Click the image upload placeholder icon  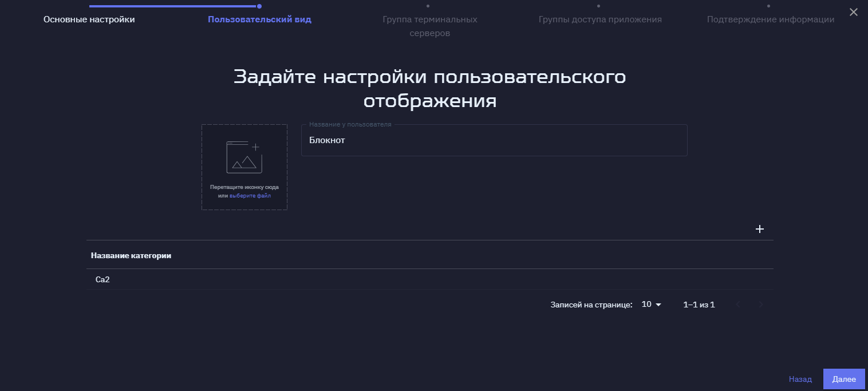[244, 157]
